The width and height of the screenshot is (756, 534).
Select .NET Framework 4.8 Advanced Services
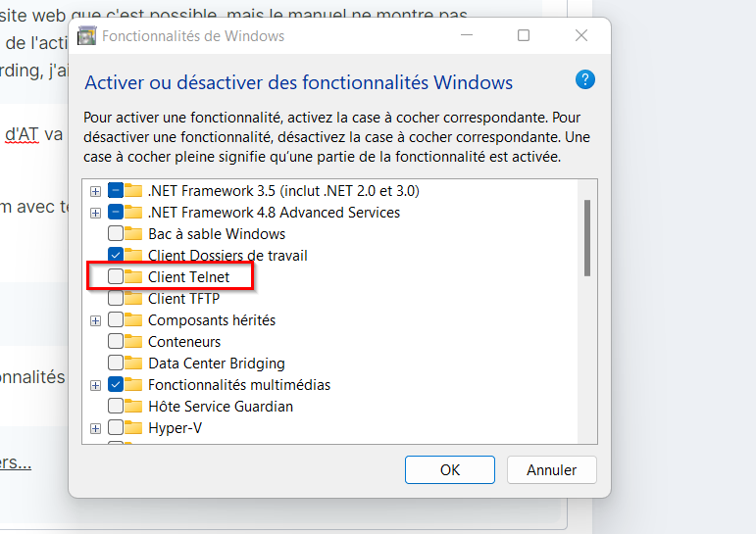(x=274, y=213)
